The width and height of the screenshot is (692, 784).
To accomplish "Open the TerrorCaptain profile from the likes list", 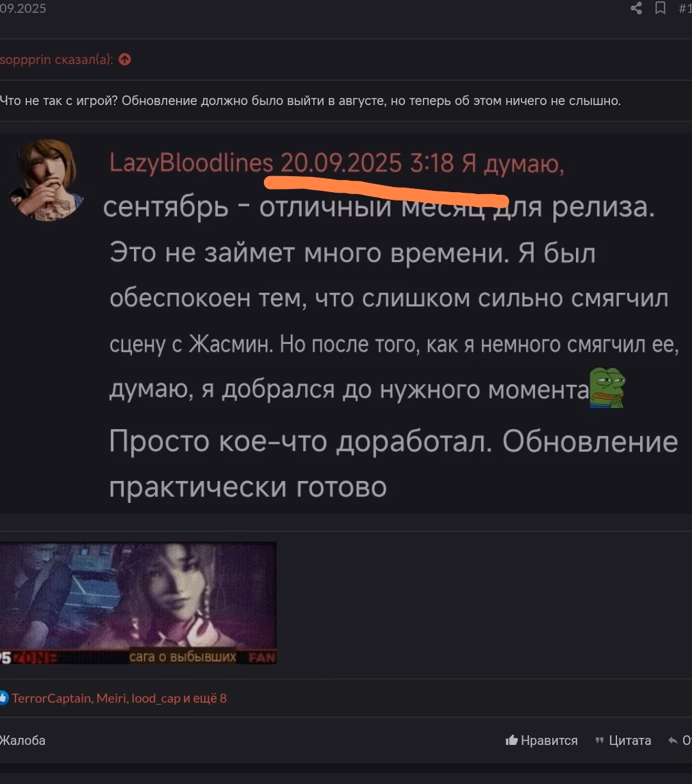I will [51, 698].
